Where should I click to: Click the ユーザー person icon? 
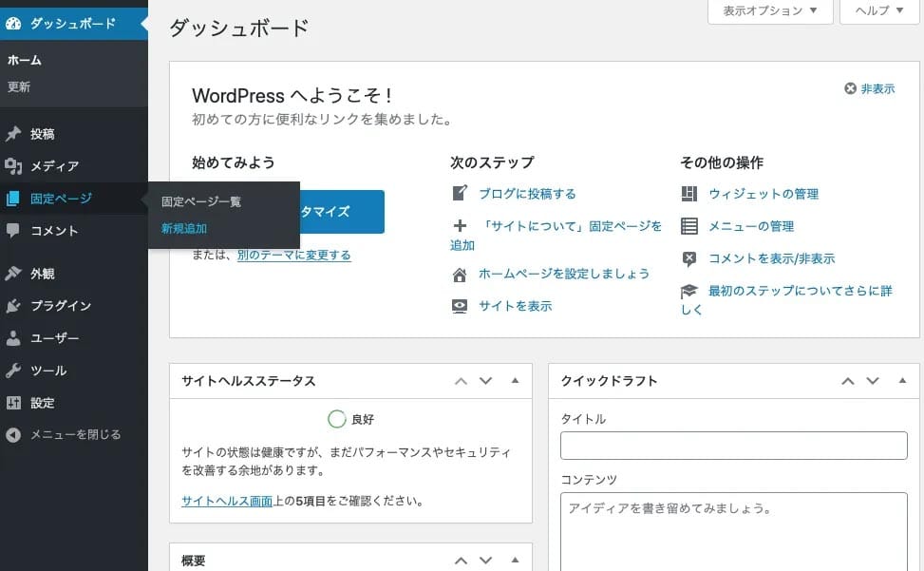coord(13,337)
